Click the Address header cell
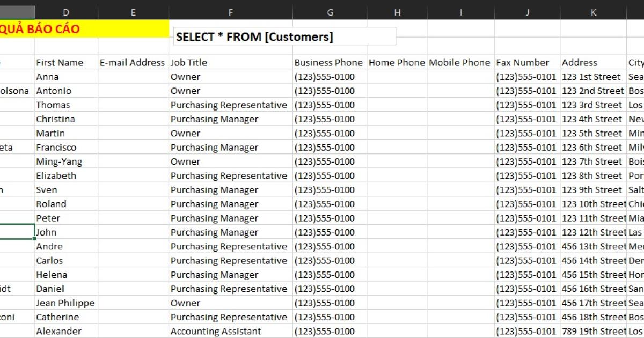This screenshot has width=644, height=338. (580, 62)
